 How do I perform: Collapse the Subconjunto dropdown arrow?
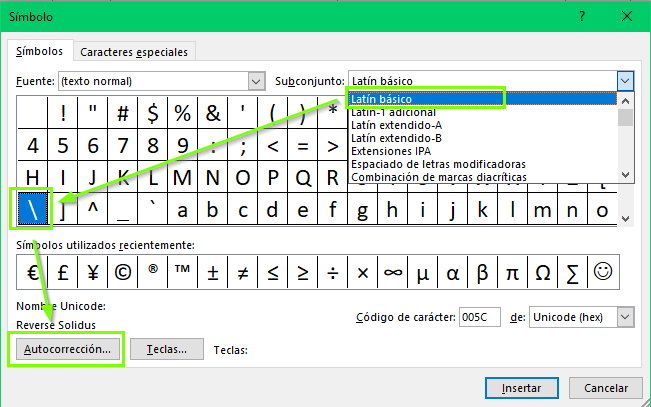coord(625,81)
